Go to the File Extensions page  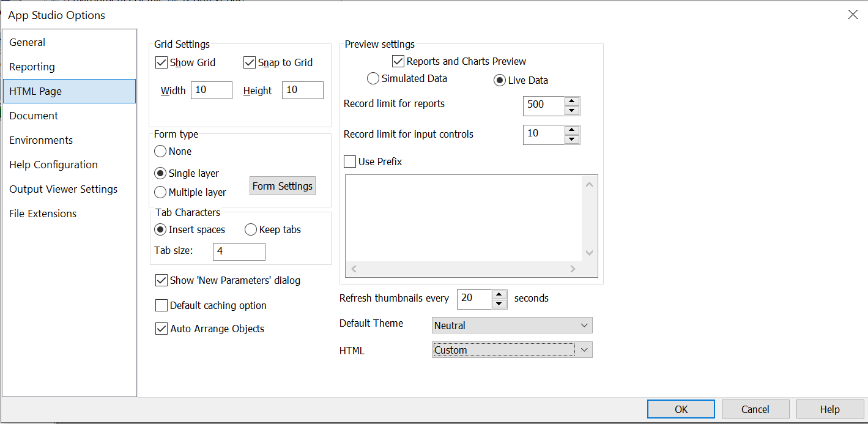pos(43,214)
